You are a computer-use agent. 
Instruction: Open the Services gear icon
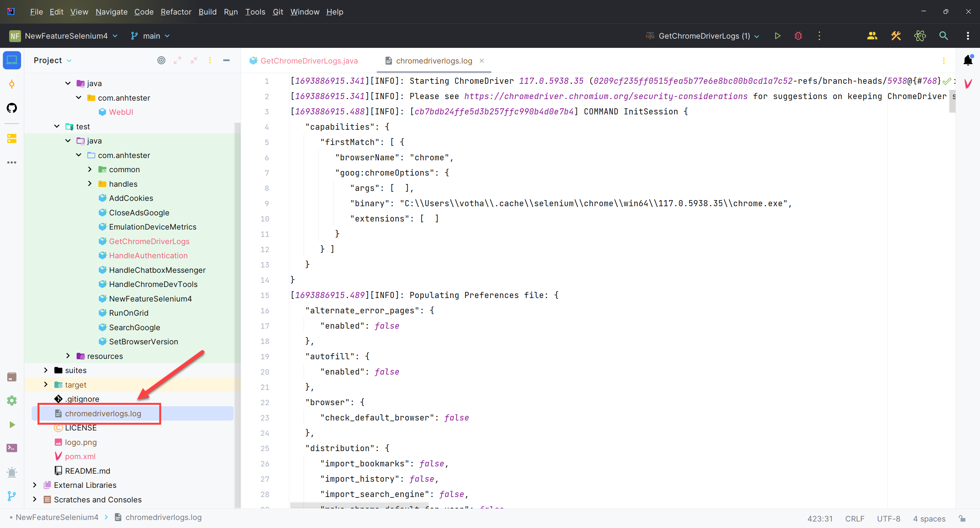point(12,401)
